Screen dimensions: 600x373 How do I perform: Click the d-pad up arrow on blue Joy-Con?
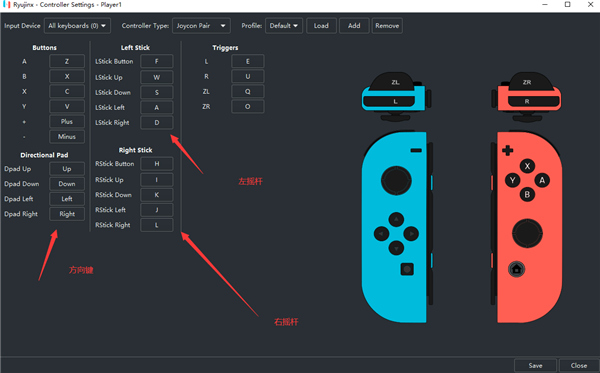pos(396,220)
